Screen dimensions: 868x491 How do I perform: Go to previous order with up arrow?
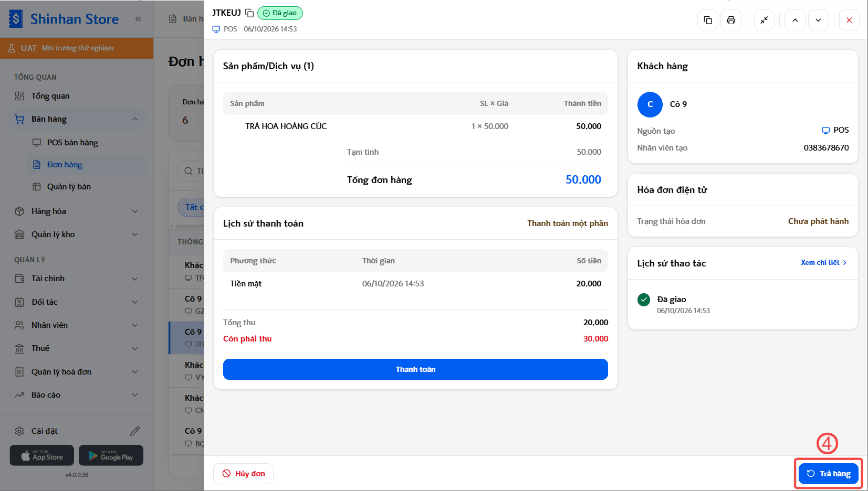point(795,20)
